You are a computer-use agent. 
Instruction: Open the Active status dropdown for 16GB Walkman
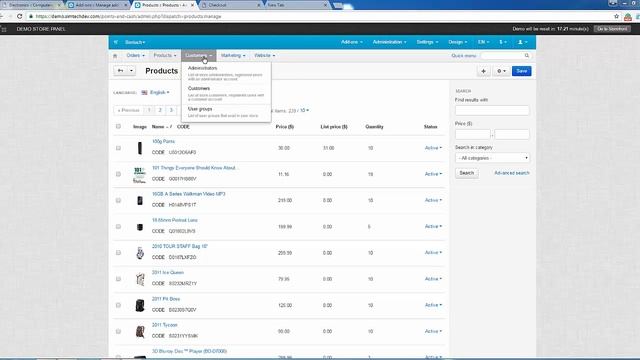(433, 200)
